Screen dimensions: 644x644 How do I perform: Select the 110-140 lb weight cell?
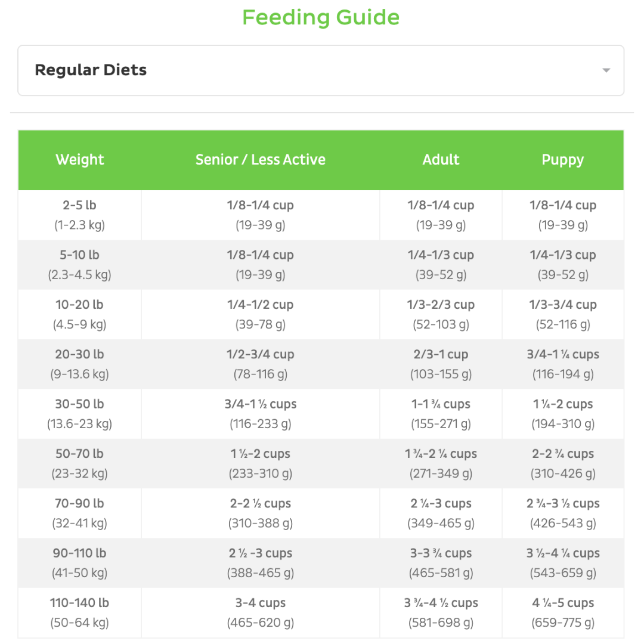click(80, 612)
